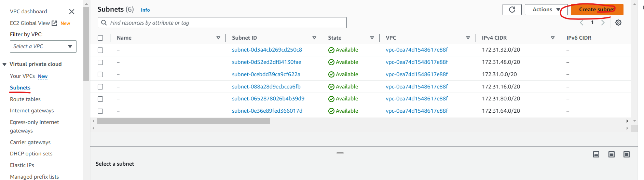
Task: Open Subnets in the sidebar
Action: 20,88
